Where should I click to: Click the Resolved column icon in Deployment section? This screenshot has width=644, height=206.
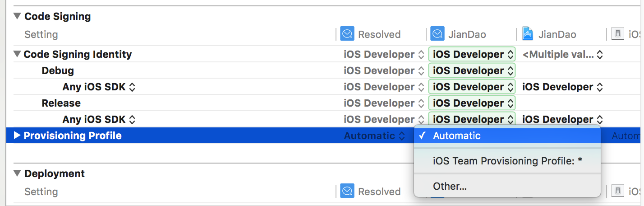click(347, 191)
